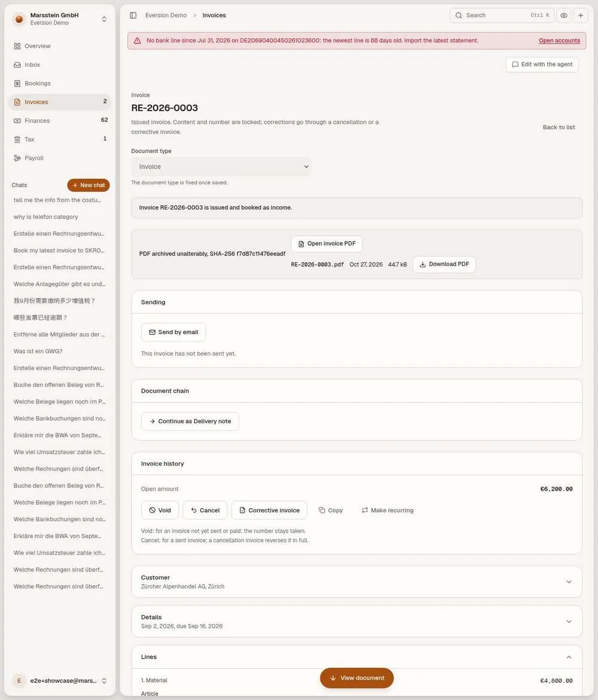Click the eye visibility icon in header

tap(564, 15)
